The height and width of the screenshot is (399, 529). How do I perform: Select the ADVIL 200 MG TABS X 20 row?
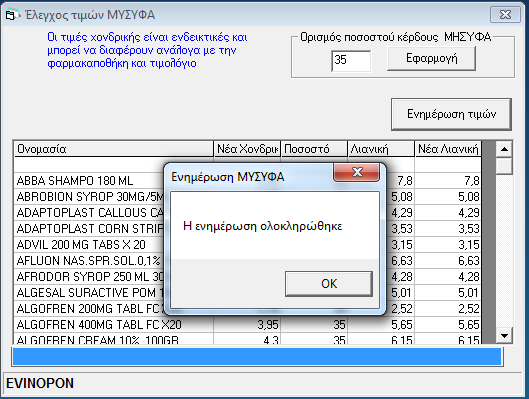coord(89,245)
